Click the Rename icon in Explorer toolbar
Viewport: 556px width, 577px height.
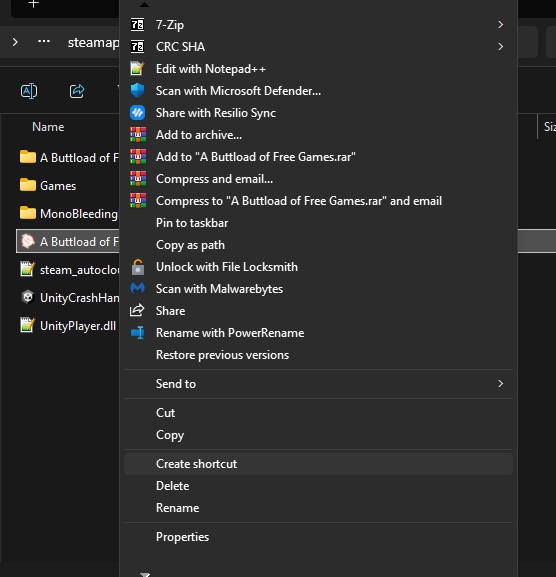pos(29,91)
